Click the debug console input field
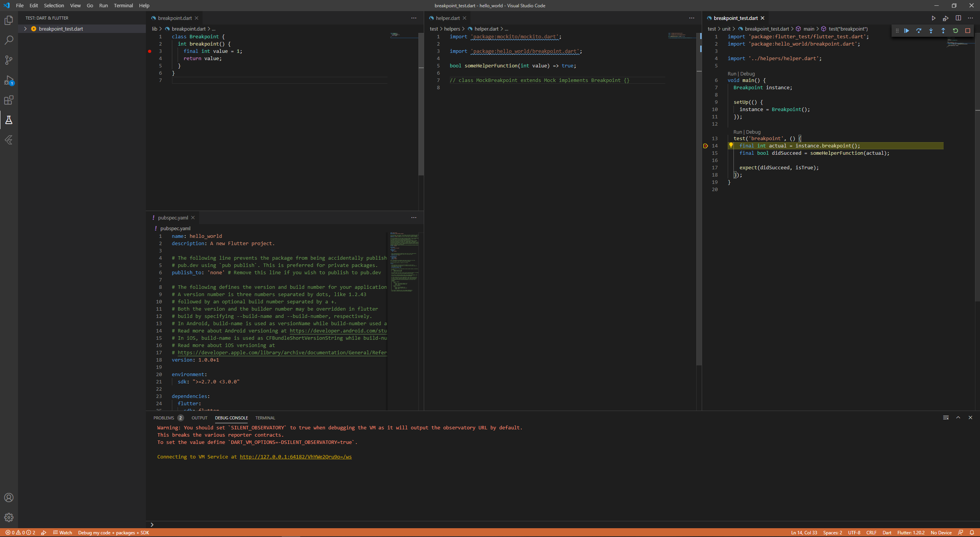Screen dimensions: 980x537 536,524
